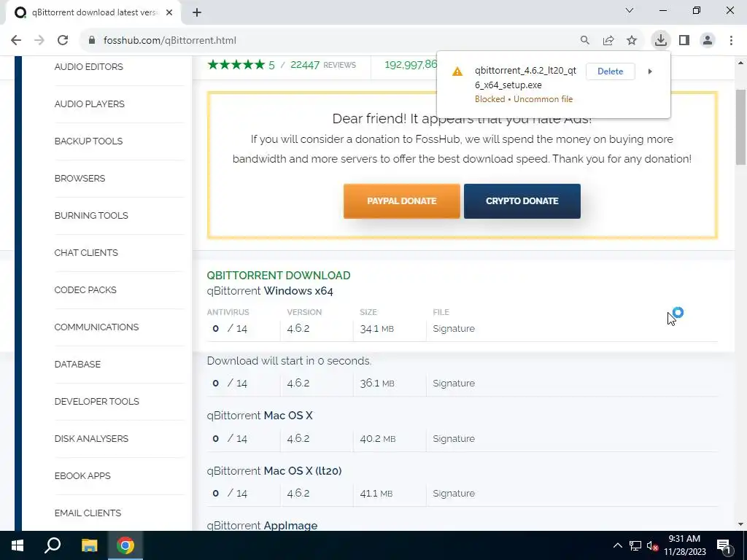This screenshot has height=560, width=747.
Task: Open the Chrome profile avatar
Action: point(708,41)
